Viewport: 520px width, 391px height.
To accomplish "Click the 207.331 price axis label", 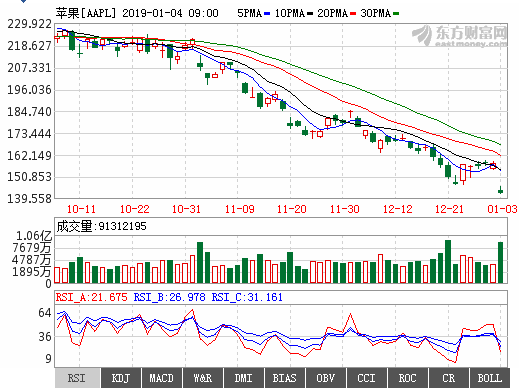I will 30,68.
